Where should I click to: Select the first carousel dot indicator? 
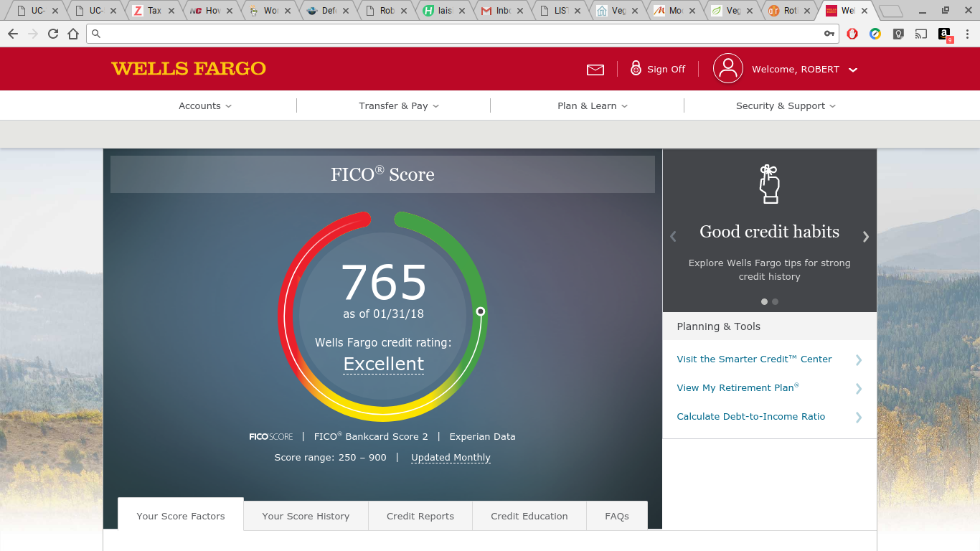pos(764,302)
